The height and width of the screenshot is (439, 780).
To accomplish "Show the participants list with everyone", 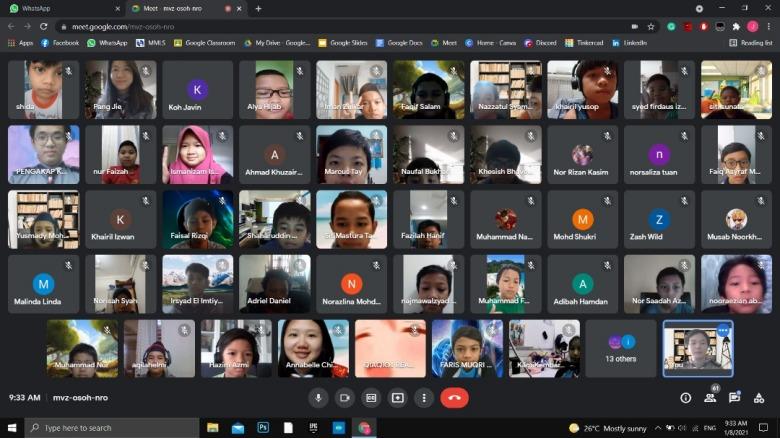I will pos(711,397).
